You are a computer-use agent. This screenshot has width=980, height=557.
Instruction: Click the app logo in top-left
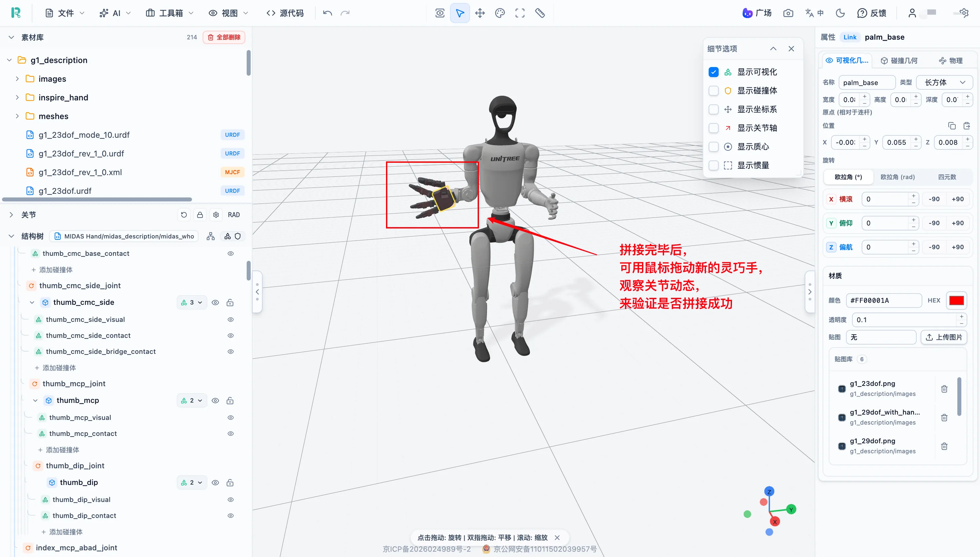(16, 13)
